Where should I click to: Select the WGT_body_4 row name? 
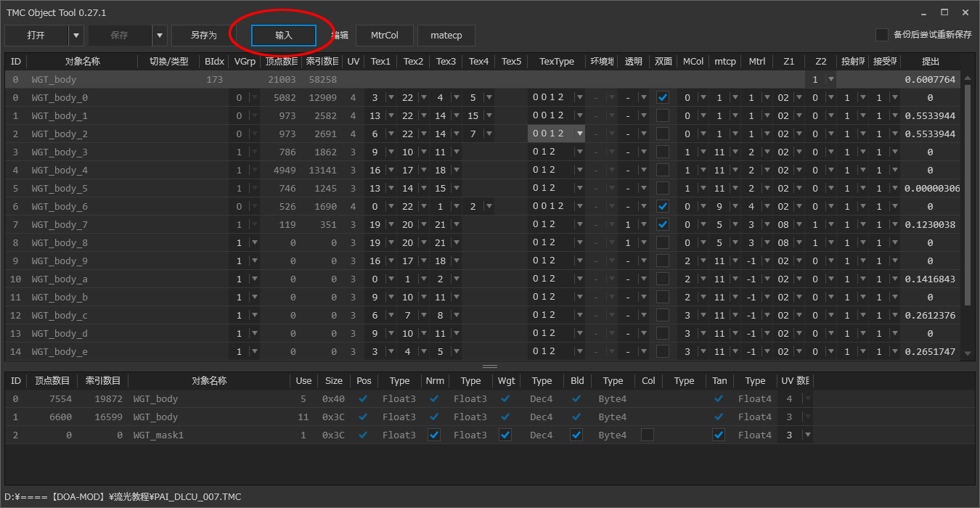[60, 170]
